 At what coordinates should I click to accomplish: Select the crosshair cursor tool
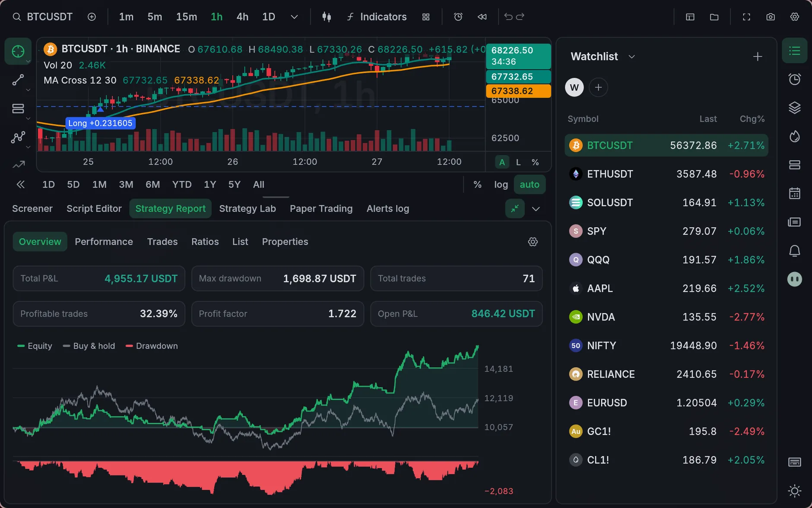18,51
